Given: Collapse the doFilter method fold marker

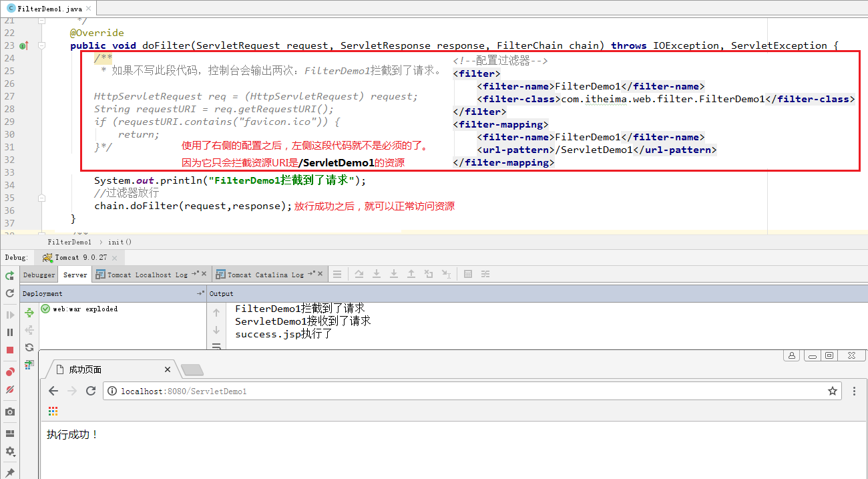Looking at the screenshot, I should coord(41,46).
